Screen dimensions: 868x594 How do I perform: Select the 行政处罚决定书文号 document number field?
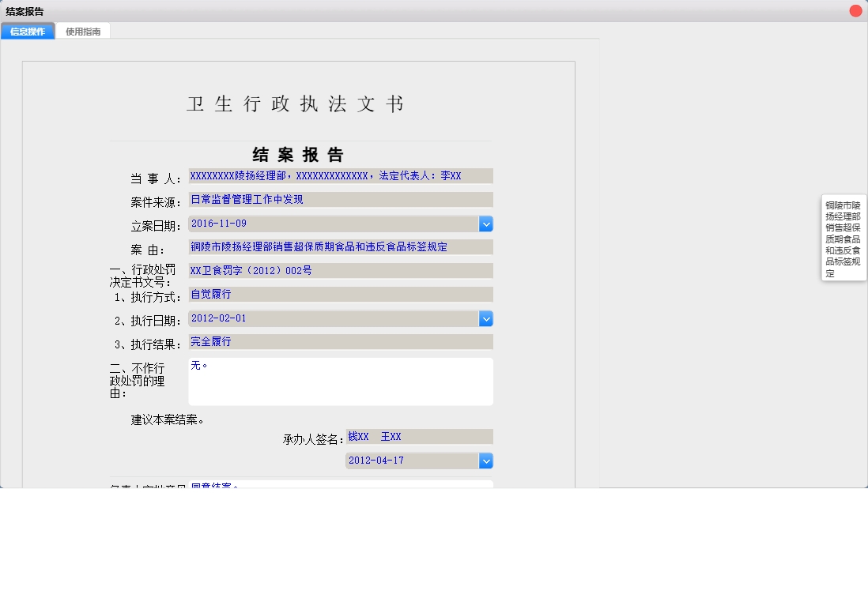coord(340,270)
